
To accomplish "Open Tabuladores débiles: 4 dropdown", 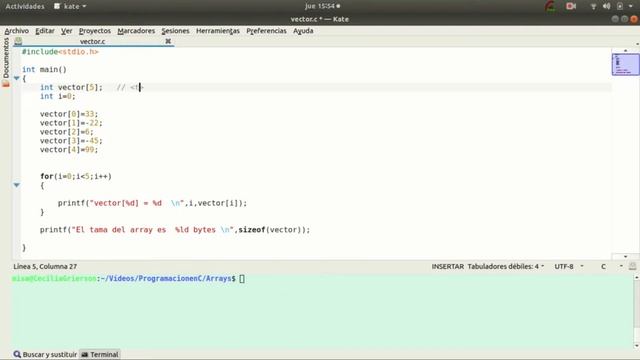I will pyautogui.click(x=506, y=267).
